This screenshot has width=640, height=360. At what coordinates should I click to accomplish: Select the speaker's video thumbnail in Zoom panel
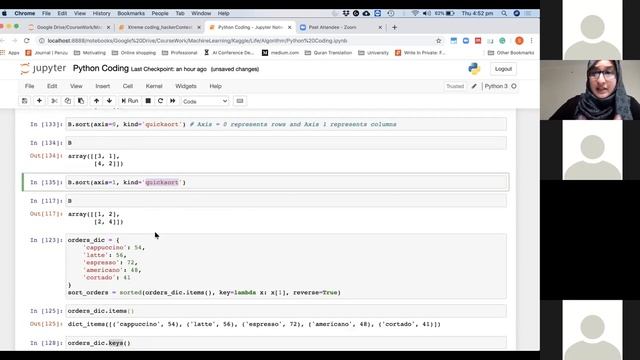(x=590, y=90)
